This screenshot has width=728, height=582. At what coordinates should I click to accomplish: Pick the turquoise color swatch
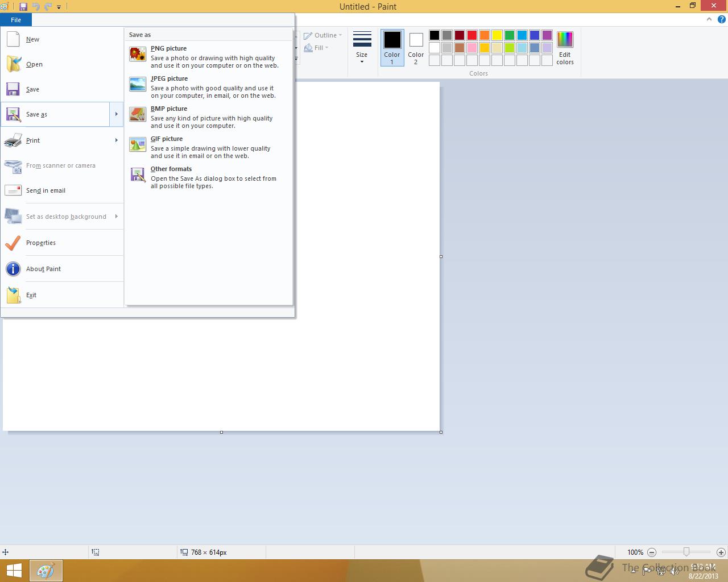(x=522, y=35)
